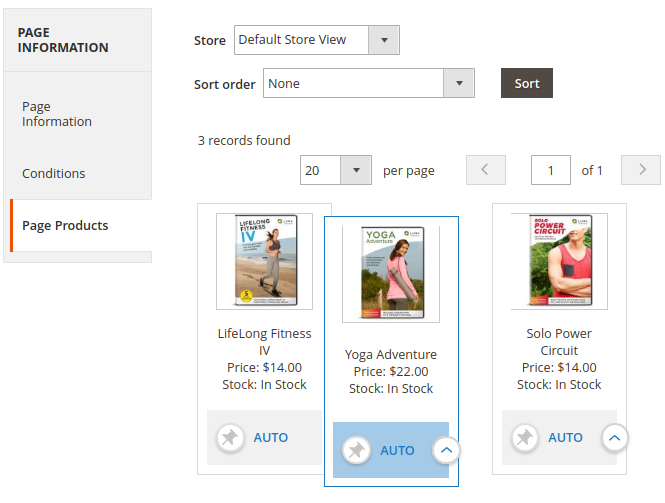
Task: Toggle AUTO position for LifeLong Fitness IV
Action: pos(271,438)
